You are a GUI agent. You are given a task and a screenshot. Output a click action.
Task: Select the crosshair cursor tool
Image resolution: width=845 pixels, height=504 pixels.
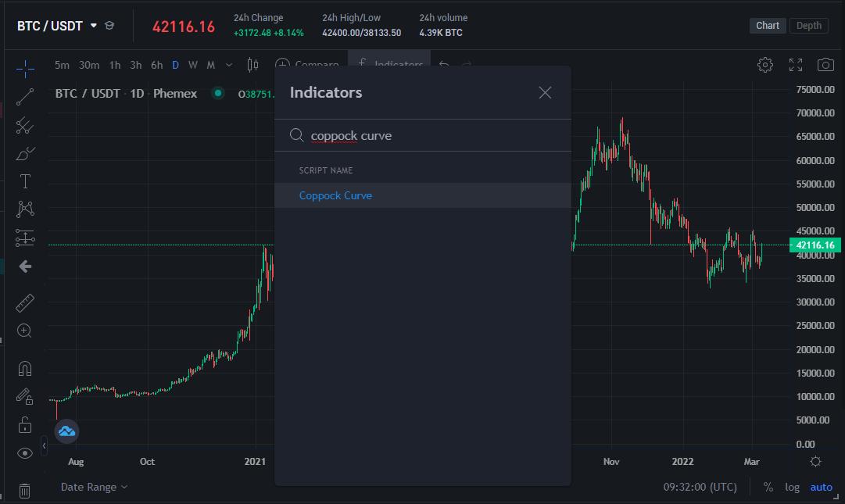(x=25, y=69)
